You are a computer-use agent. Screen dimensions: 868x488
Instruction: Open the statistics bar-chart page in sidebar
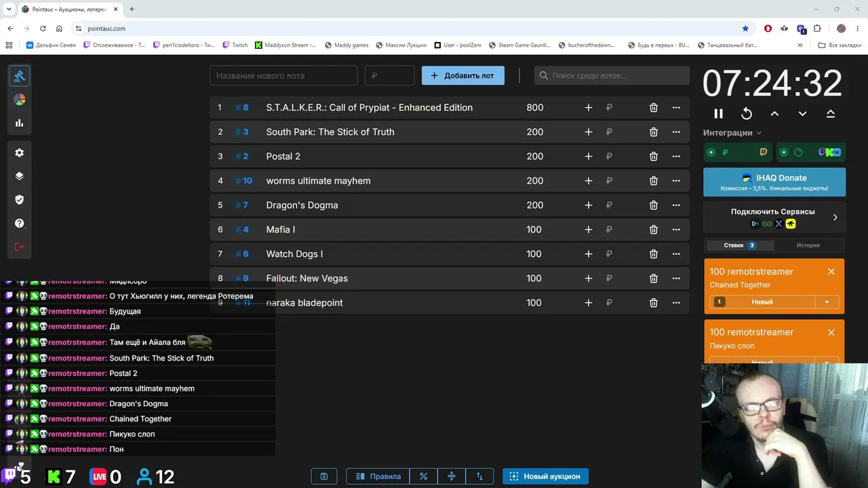[20, 123]
